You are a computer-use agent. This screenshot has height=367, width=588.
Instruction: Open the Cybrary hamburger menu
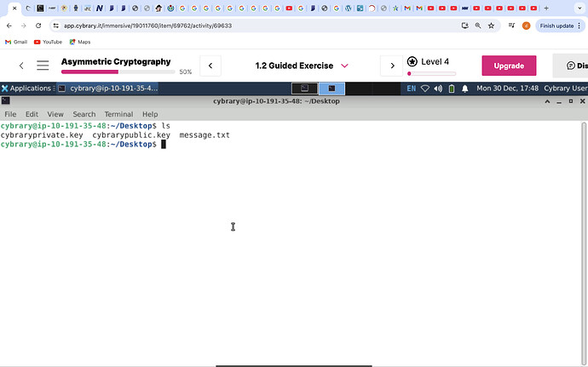point(43,66)
